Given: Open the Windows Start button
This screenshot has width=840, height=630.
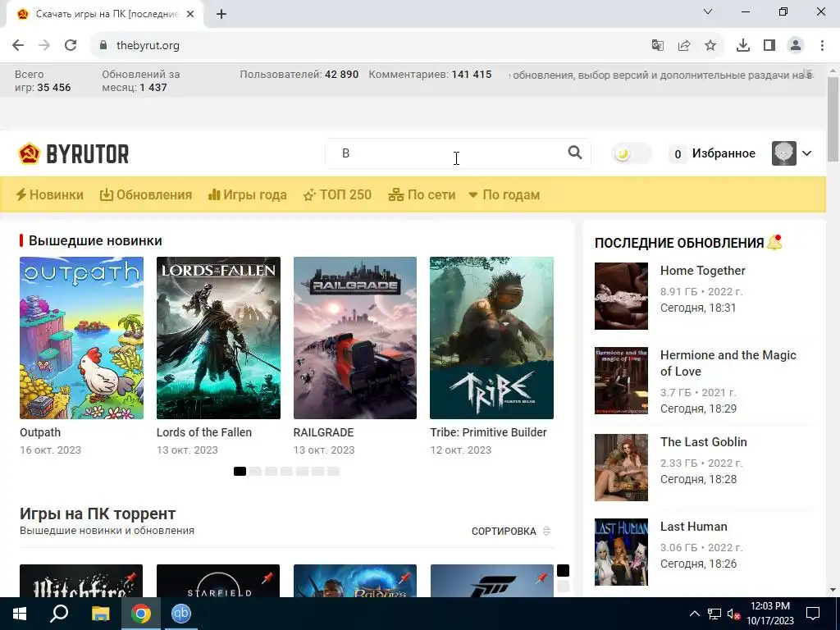Looking at the screenshot, I should 20,614.
